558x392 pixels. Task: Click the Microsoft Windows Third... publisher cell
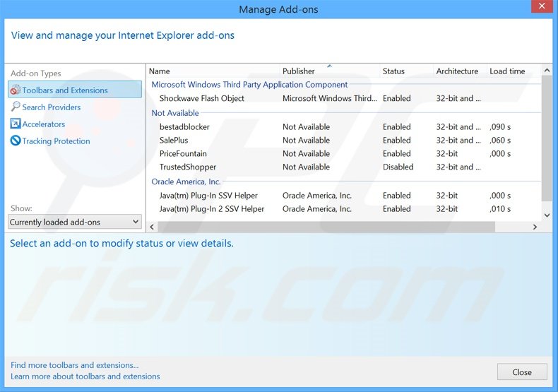pos(330,99)
